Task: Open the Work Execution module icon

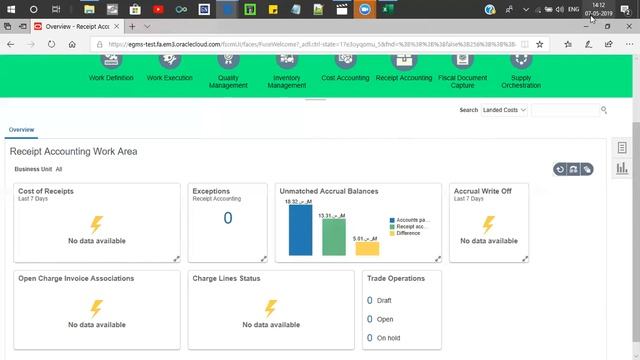Action: pos(169,60)
